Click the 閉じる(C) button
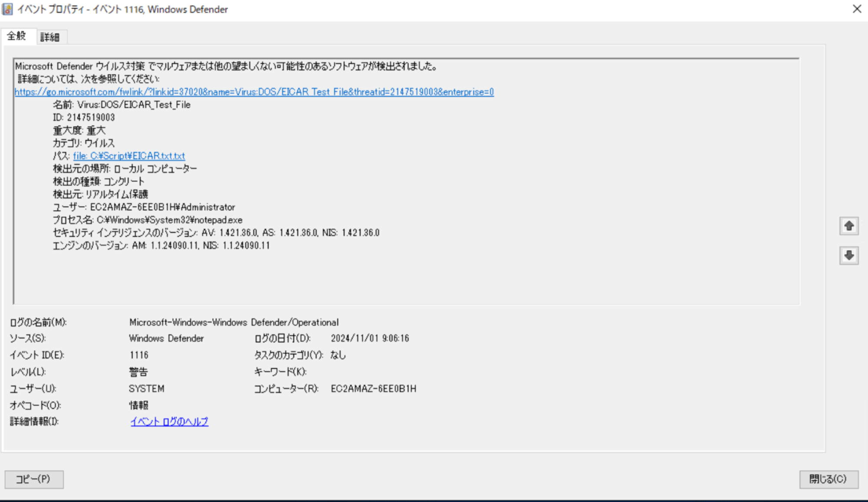868x502 pixels. coord(829,479)
